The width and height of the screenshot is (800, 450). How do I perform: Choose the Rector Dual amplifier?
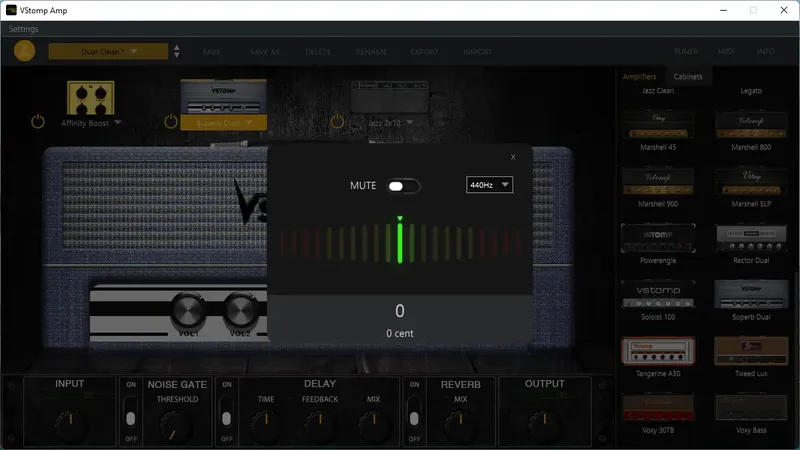(751, 245)
